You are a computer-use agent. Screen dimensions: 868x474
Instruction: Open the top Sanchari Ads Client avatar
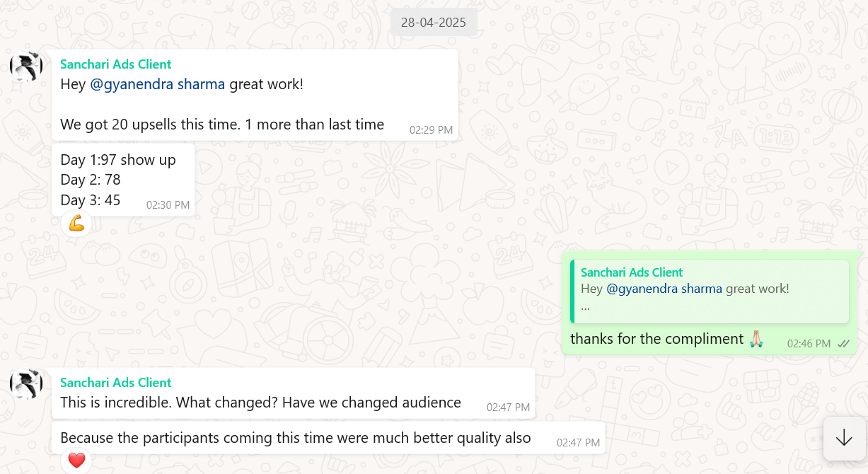click(x=26, y=67)
